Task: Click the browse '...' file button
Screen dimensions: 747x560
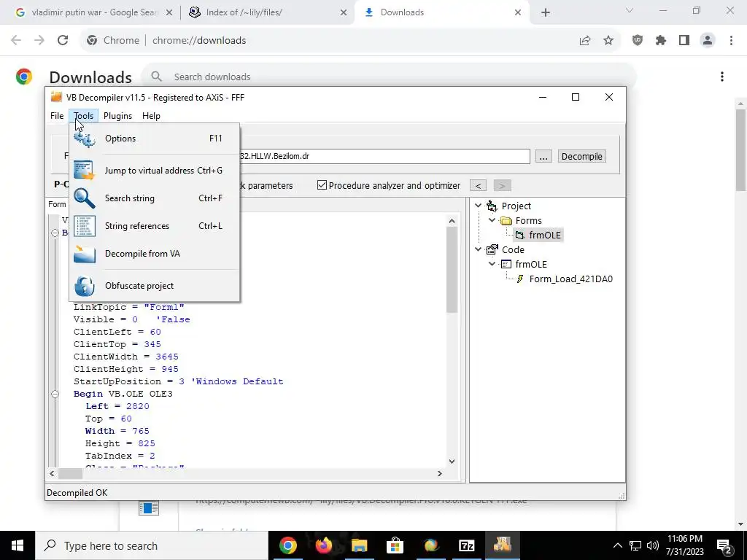Action: 543,156
